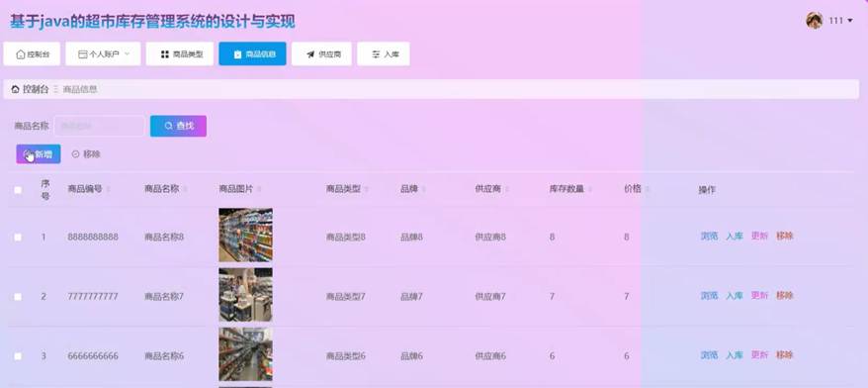This screenshot has height=388, width=868.
Task: Open product image of 商品名称7
Action: (x=246, y=295)
